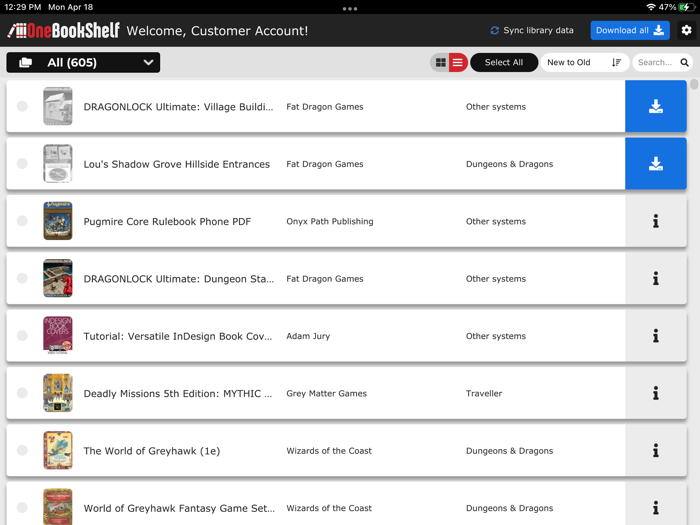Open DRAGONLOCK Dungeon Starter cover thumbnail
The image size is (700, 525).
pos(58,278)
